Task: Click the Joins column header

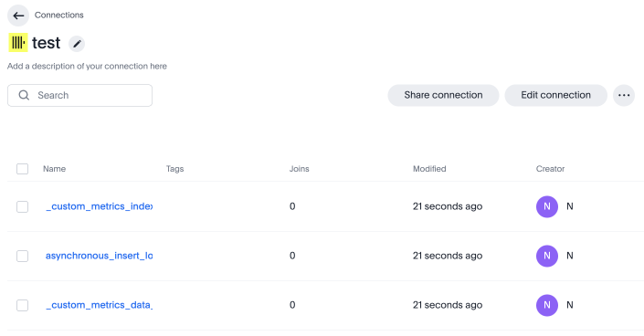Action: coord(299,169)
